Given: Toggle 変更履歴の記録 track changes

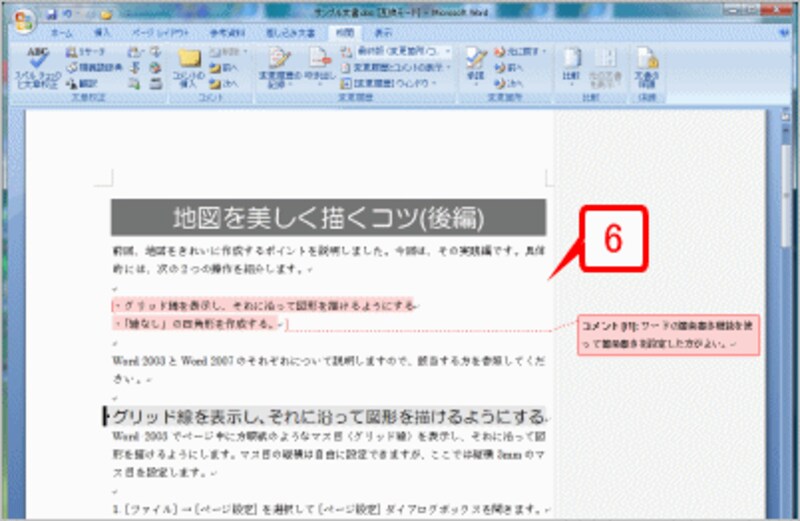Looking at the screenshot, I should click(279, 68).
